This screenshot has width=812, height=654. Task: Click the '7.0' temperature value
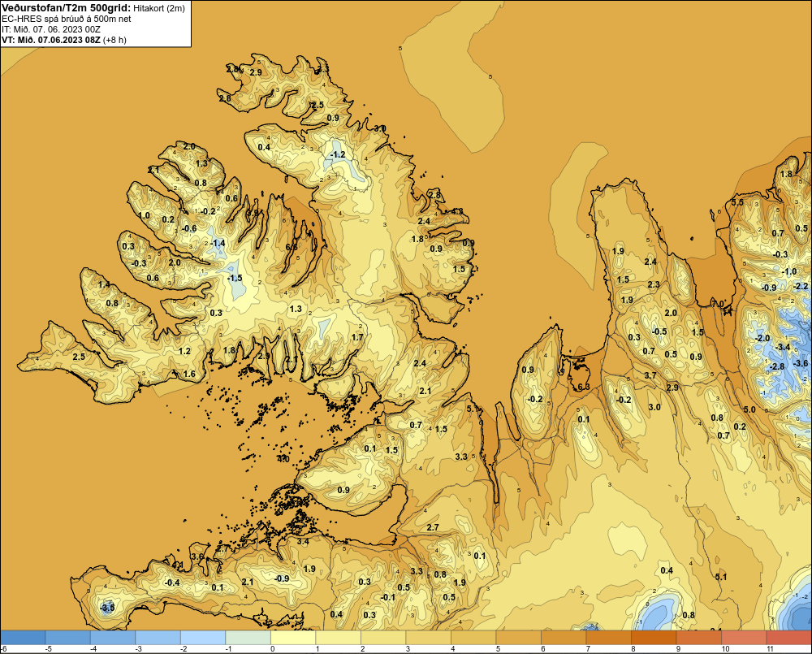(718, 304)
